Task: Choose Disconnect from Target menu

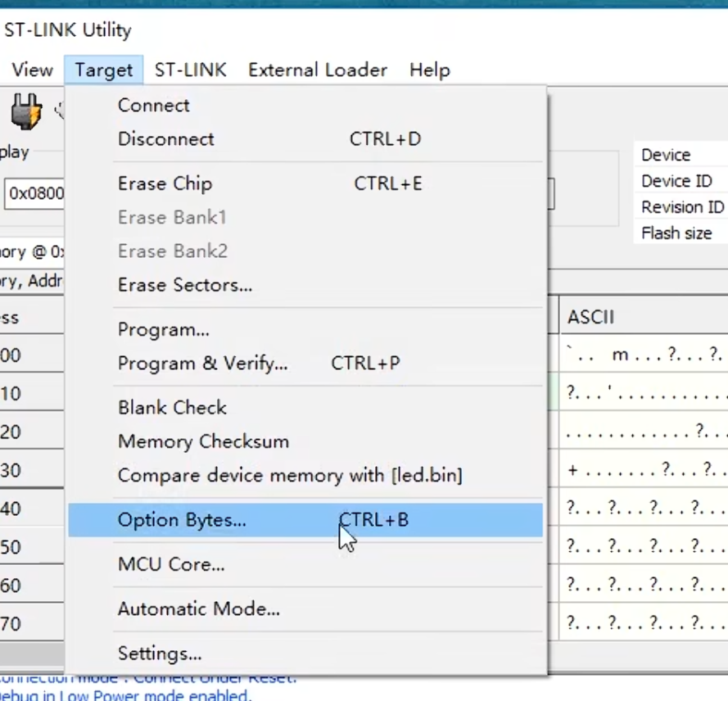Action: pos(305,139)
